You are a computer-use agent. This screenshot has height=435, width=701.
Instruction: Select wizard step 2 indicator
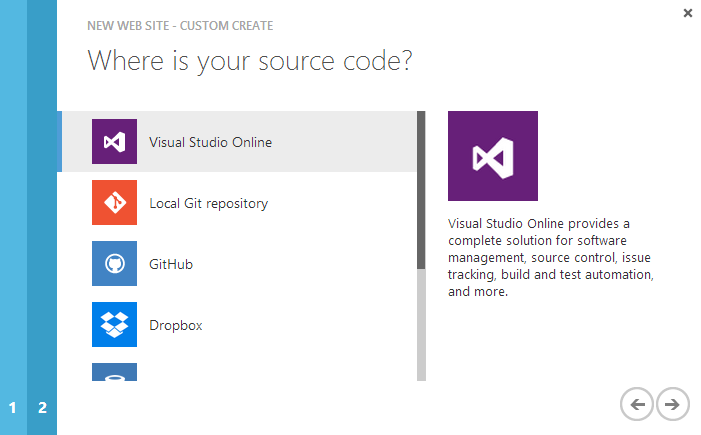click(x=42, y=407)
